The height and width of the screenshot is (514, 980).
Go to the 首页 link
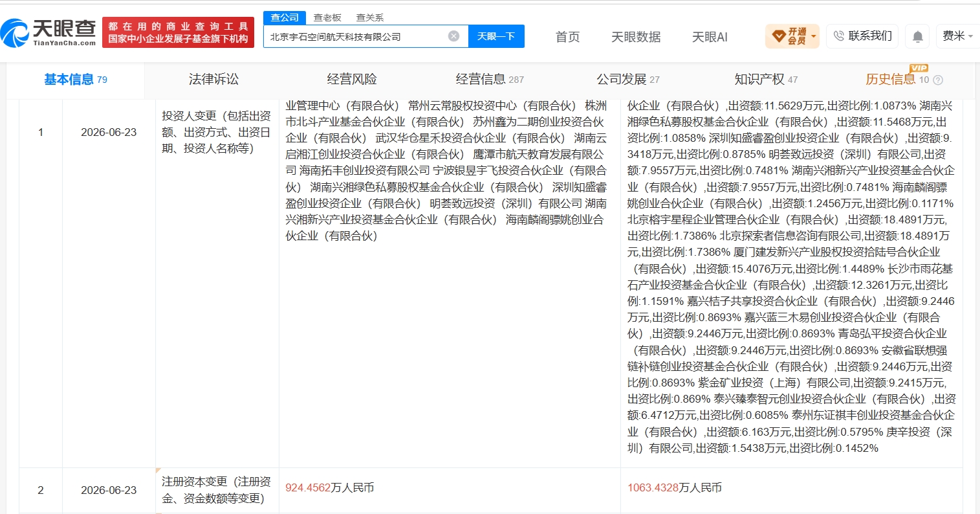point(568,37)
